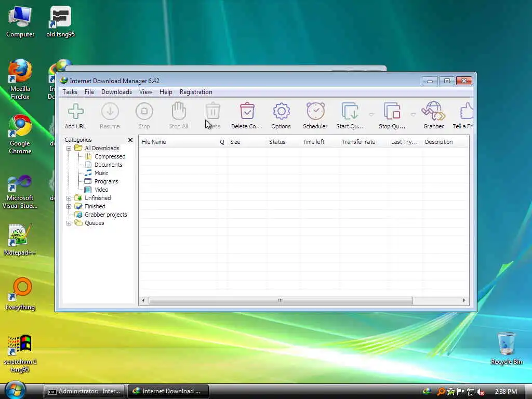Open the Google Chrome desktop icon

[20, 135]
